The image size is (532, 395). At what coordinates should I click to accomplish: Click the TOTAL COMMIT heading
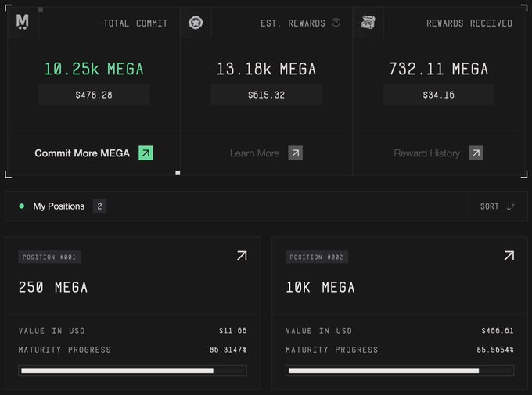point(135,23)
